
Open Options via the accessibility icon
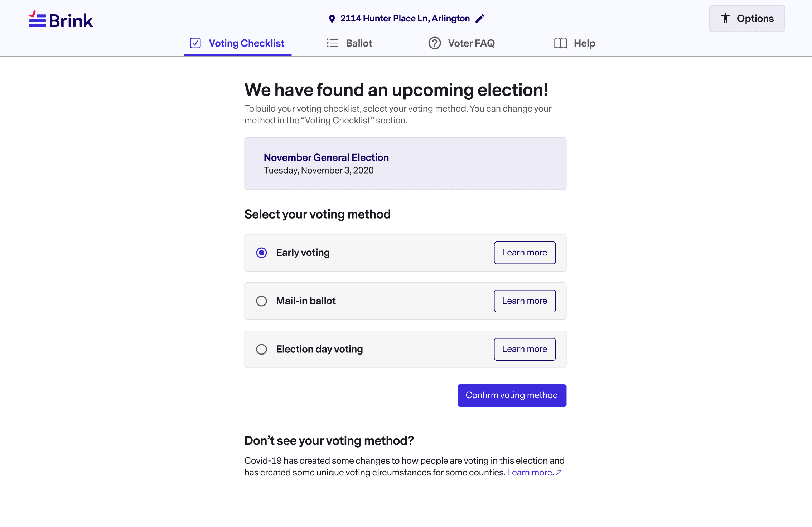[726, 18]
